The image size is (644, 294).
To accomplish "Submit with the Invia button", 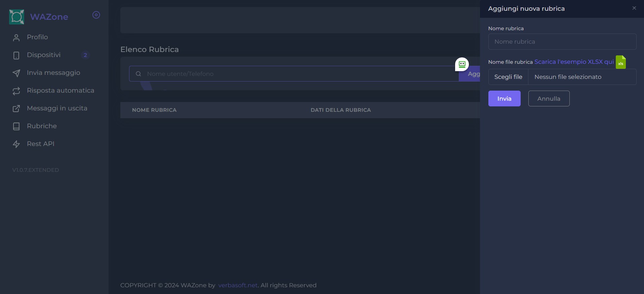I will 504,99.
